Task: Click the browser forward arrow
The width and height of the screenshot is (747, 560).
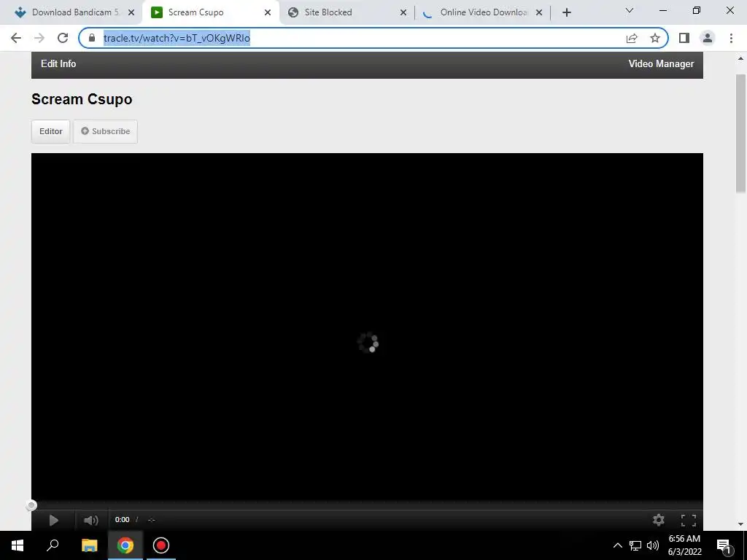Action: click(x=39, y=38)
